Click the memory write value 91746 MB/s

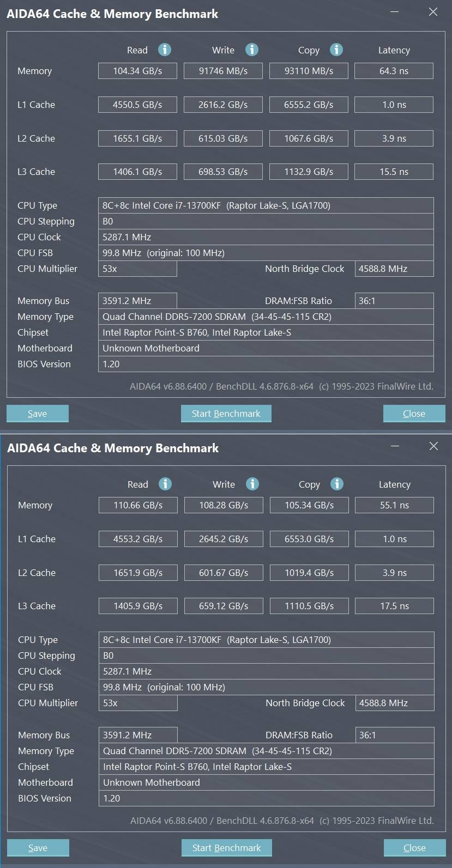(223, 71)
